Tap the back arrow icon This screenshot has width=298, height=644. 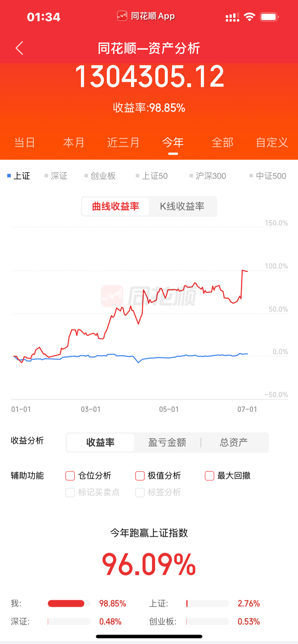(x=19, y=48)
